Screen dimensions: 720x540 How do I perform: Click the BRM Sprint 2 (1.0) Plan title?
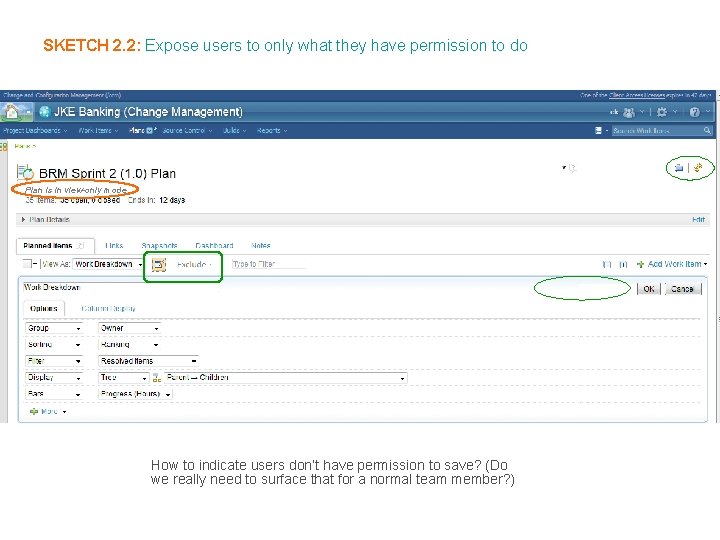click(x=107, y=174)
